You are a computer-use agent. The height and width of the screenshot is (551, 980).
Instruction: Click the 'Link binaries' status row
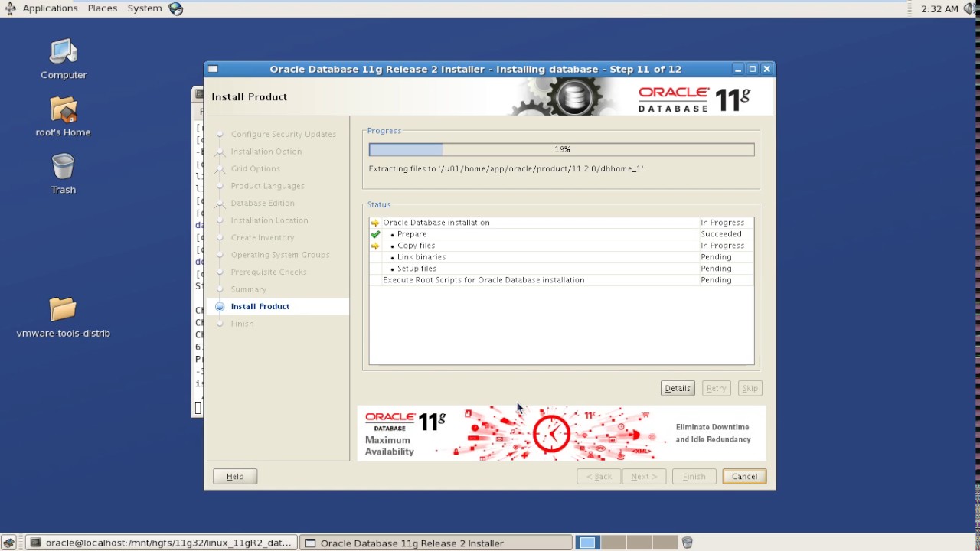click(561, 257)
